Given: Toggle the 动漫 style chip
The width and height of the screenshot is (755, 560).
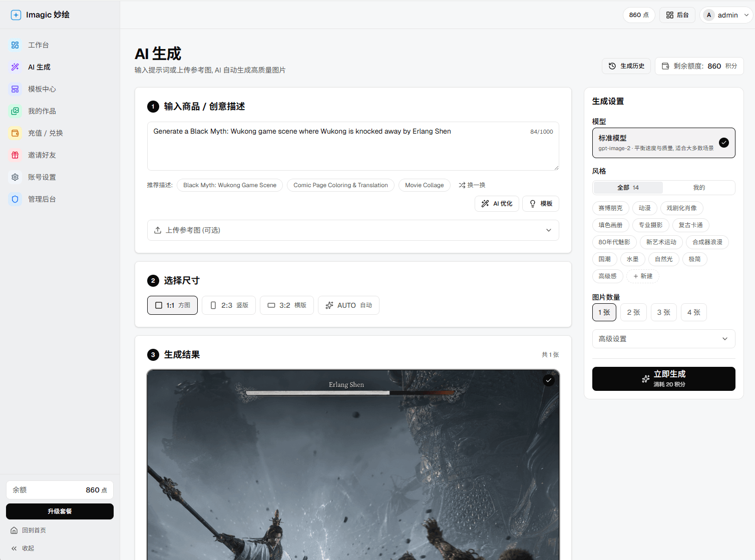Looking at the screenshot, I should point(644,208).
